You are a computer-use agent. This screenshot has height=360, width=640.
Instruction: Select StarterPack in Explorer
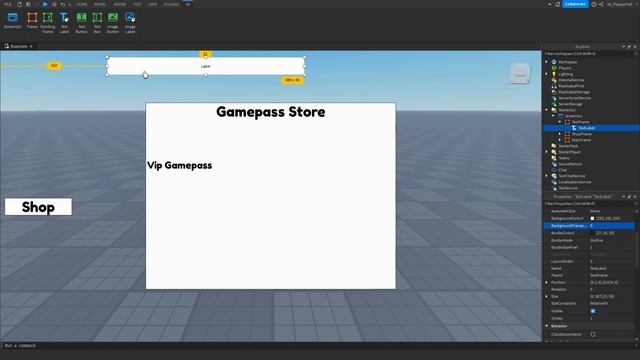(x=568, y=146)
